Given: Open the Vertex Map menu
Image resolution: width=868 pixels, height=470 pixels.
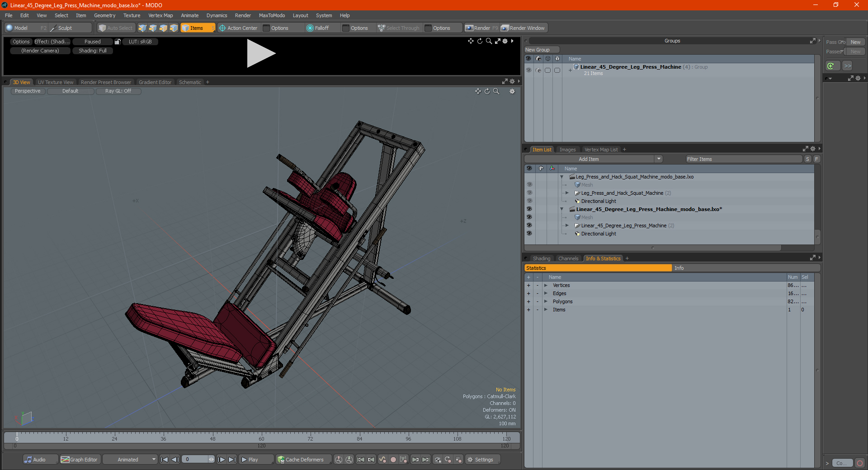Looking at the screenshot, I should point(160,15).
